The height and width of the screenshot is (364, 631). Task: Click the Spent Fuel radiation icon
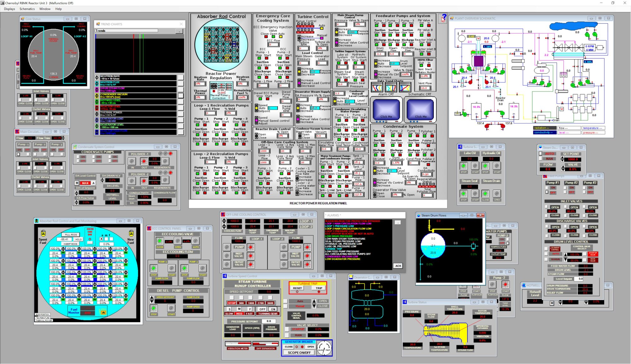click(43, 233)
